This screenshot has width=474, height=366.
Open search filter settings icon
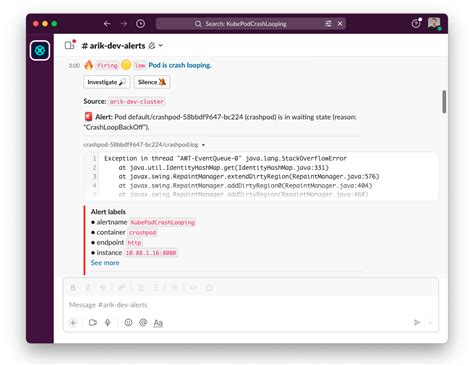click(x=328, y=24)
